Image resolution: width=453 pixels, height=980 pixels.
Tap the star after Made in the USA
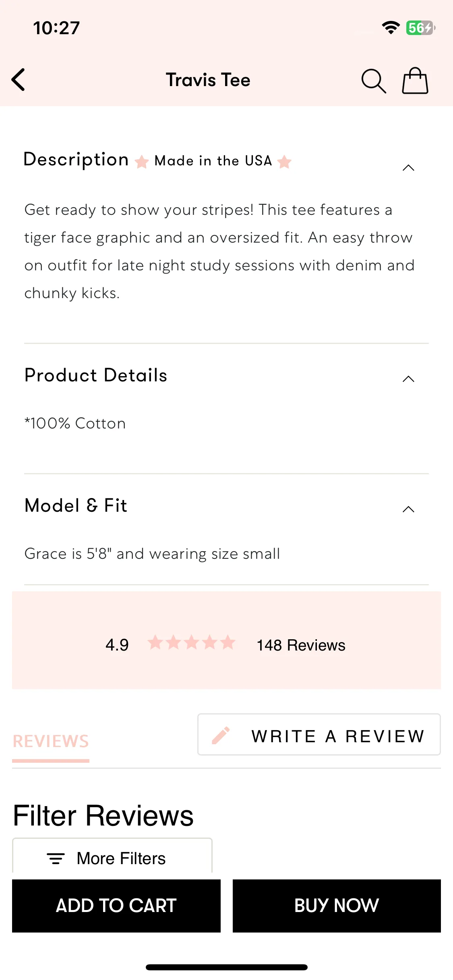pyautogui.click(x=284, y=162)
